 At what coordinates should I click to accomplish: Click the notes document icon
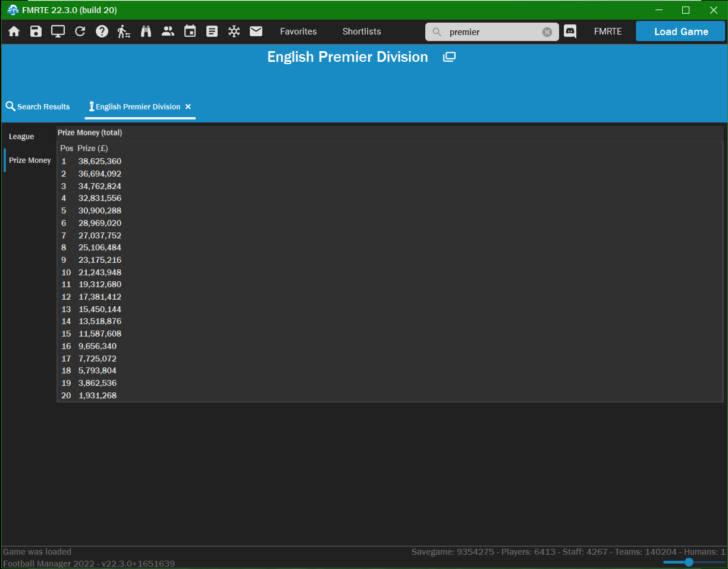[x=212, y=32]
